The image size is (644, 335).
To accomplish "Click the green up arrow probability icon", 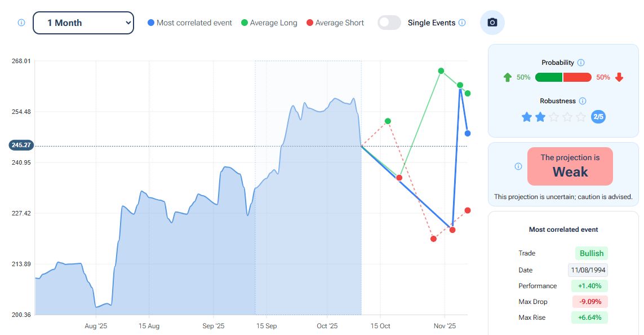I will pos(507,77).
